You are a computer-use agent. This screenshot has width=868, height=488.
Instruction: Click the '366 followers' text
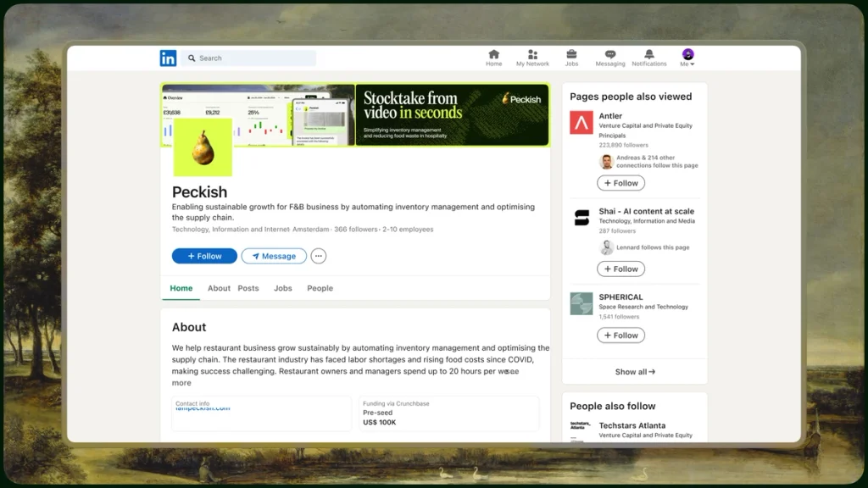[x=355, y=229]
